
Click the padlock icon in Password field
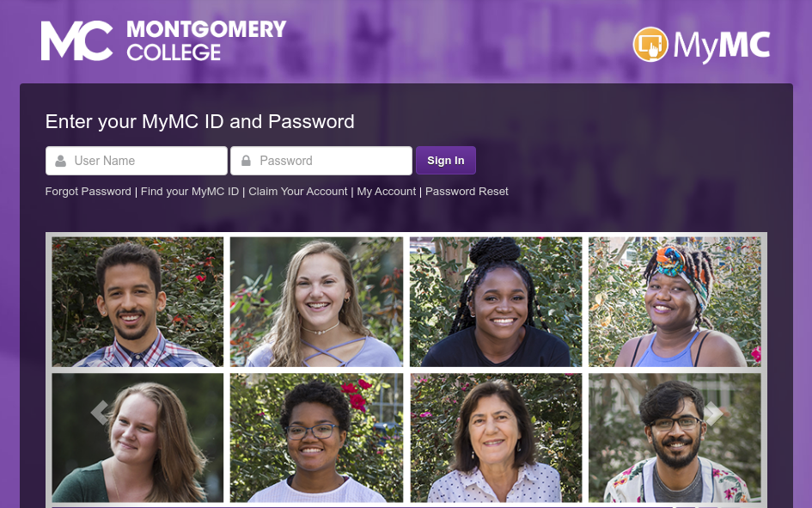click(246, 161)
